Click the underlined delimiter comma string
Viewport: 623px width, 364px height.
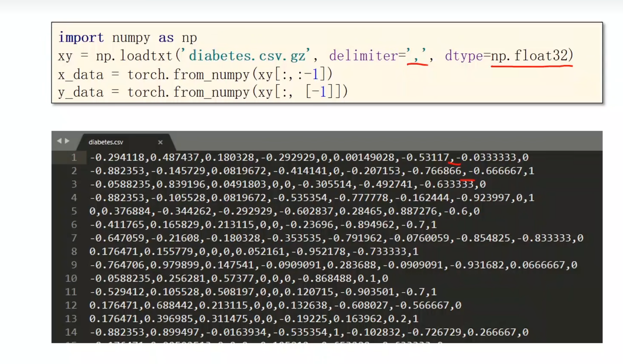click(416, 56)
